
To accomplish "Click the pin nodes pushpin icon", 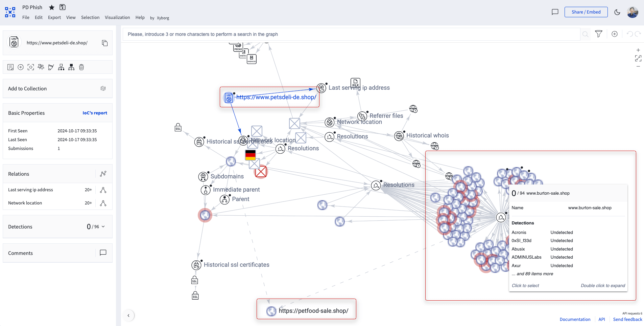I will coord(41,67).
